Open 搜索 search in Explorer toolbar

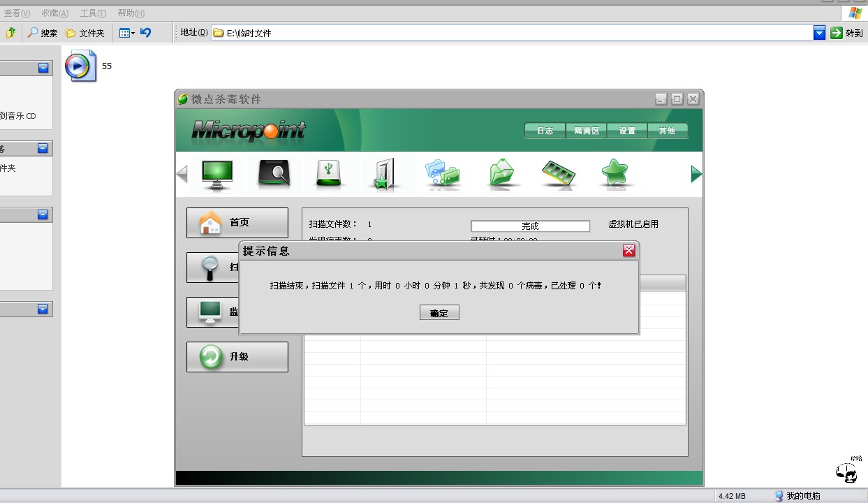point(43,33)
